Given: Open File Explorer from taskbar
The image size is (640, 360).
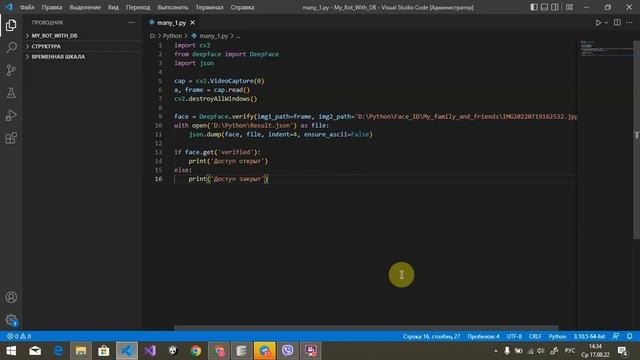Looking at the screenshot, I should click(x=81, y=351).
